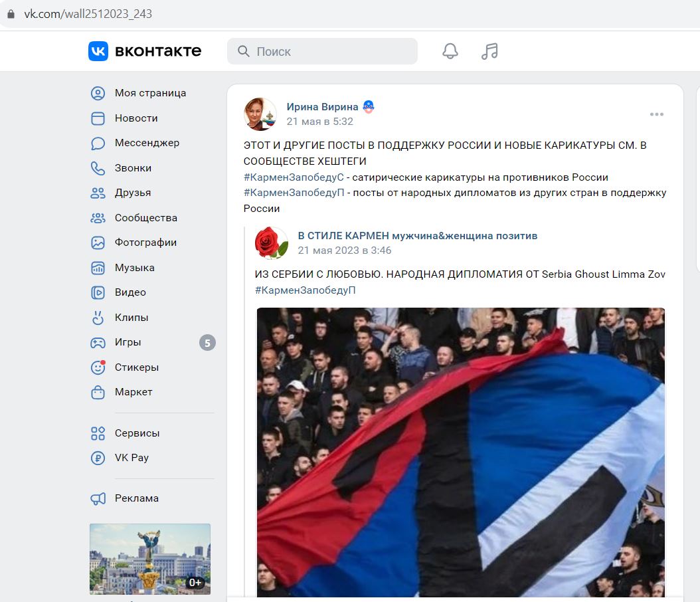700x602 pixels.
Task: Click the city monument ad thumbnail
Action: pyautogui.click(x=150, y=559)
